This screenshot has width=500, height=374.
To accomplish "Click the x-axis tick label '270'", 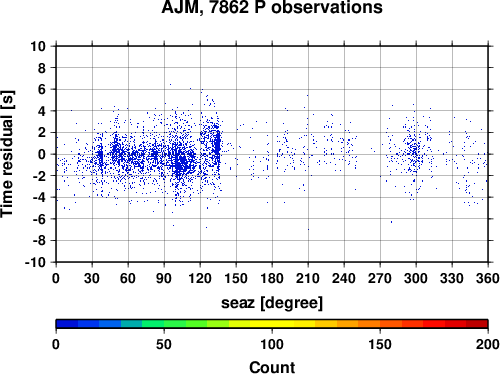I will tap(380, 278).
